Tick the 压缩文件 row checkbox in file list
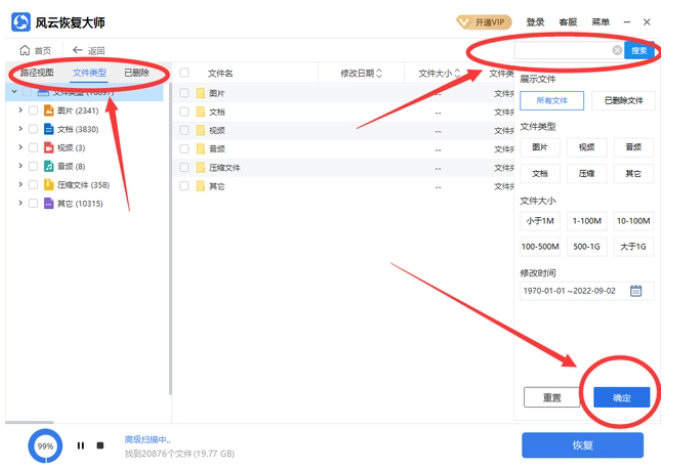The height and width of the screenshot is (466, 686). pyautogui.click(x=184, y=167)
